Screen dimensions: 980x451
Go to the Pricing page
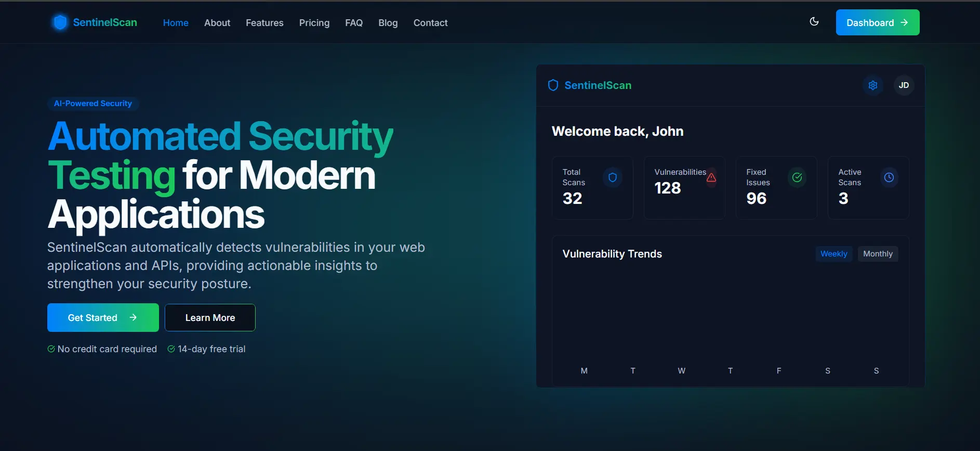point(314,23)
